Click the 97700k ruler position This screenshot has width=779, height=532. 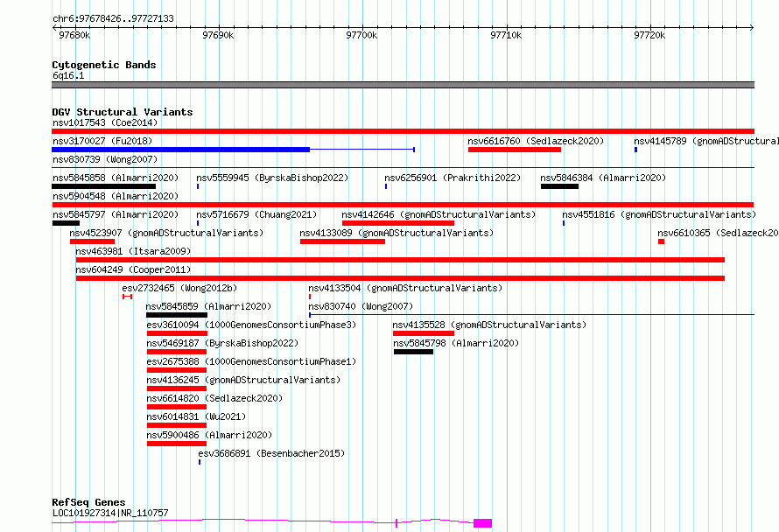(361, 35)
